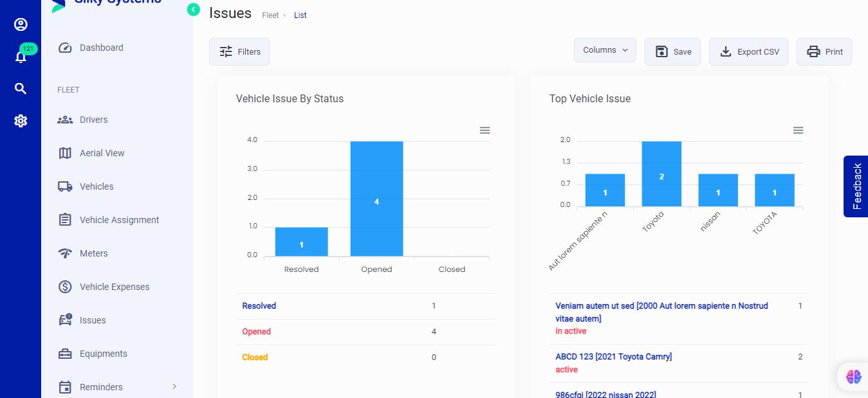Expand the Reminders submenu chevron
The height and width of the screenshot is (398, 868).
tap(174, 386)
